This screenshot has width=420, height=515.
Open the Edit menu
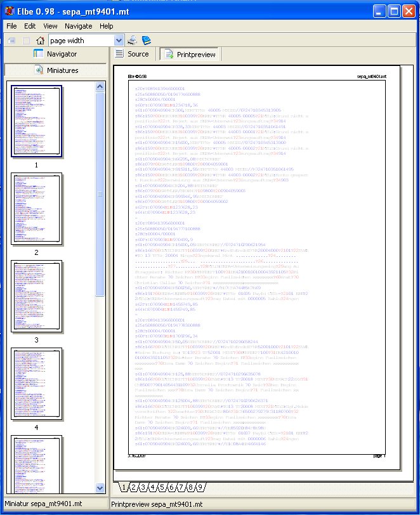(30, 26)
